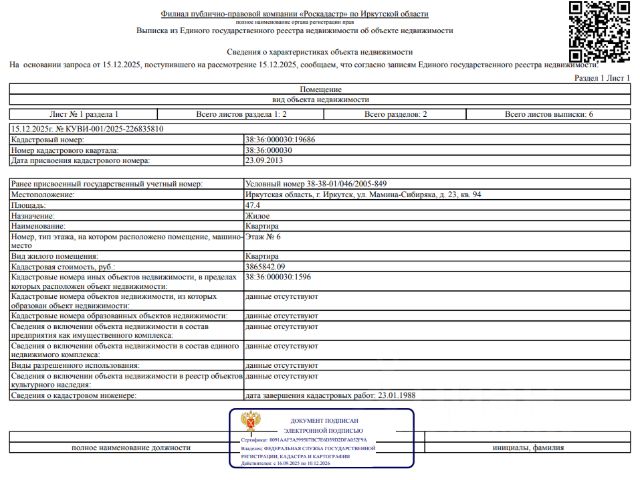Click the request number КУВИ-001/2025-226835810 row
Screen dimensions: 640x480
[320, 129]
